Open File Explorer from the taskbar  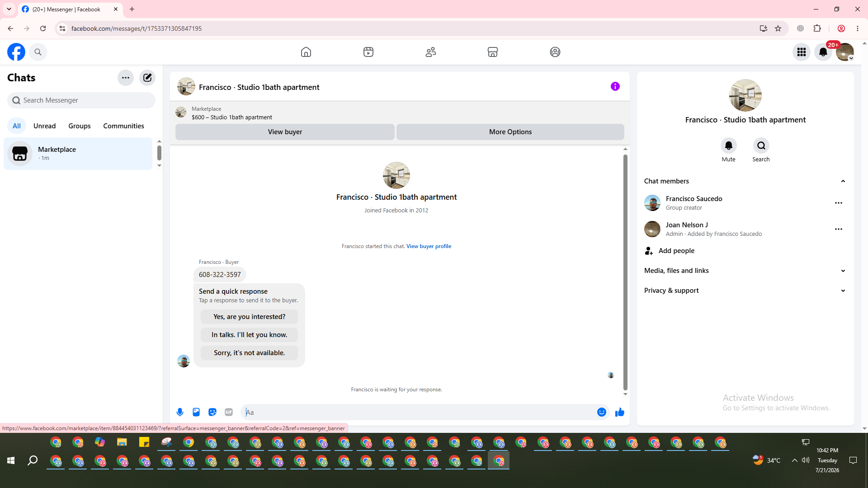122,442
